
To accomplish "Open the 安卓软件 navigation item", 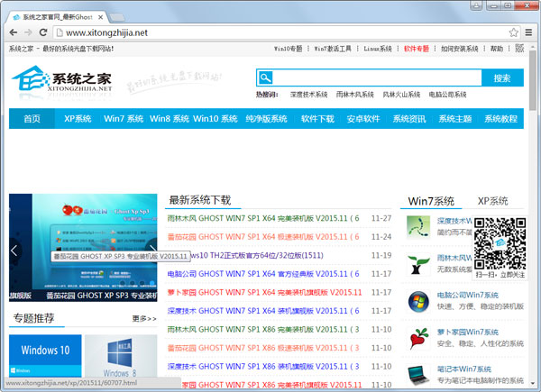I will 363,119.
